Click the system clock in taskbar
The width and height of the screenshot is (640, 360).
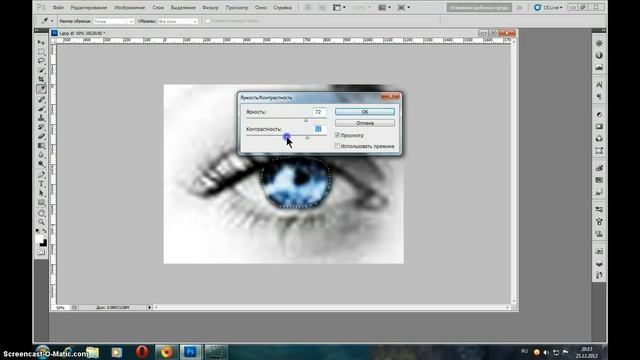click(587, 352)
